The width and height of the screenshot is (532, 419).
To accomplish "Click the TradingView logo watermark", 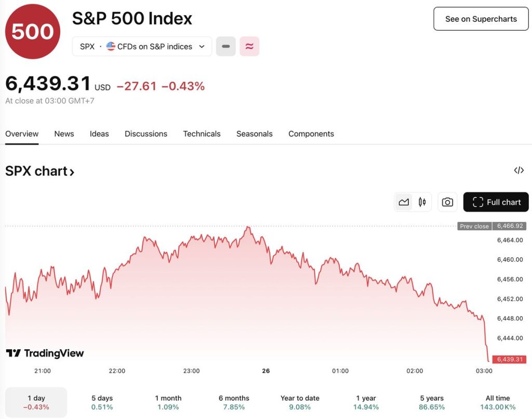I will coord(45,353).
